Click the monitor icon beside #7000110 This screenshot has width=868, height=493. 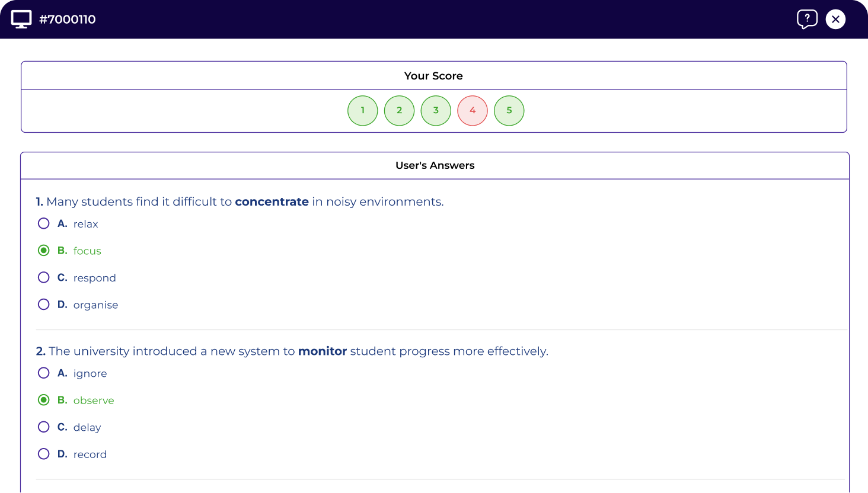point(21,19)
